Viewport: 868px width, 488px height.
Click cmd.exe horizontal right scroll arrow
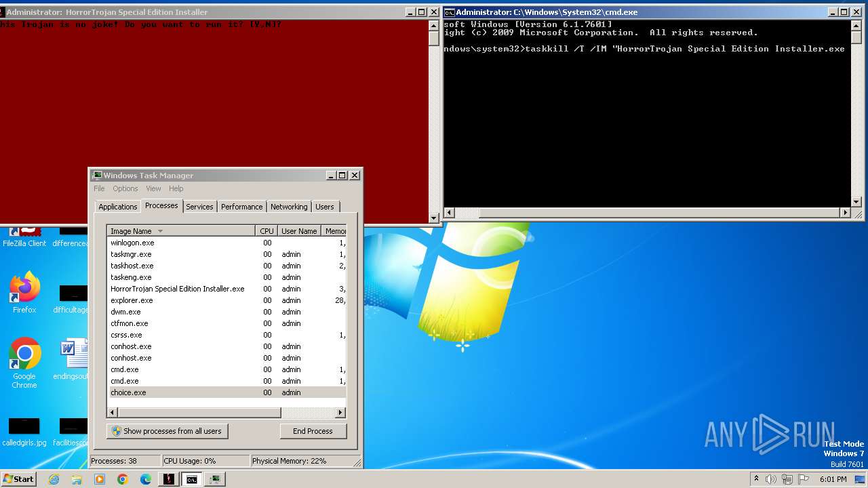[845, 213]
